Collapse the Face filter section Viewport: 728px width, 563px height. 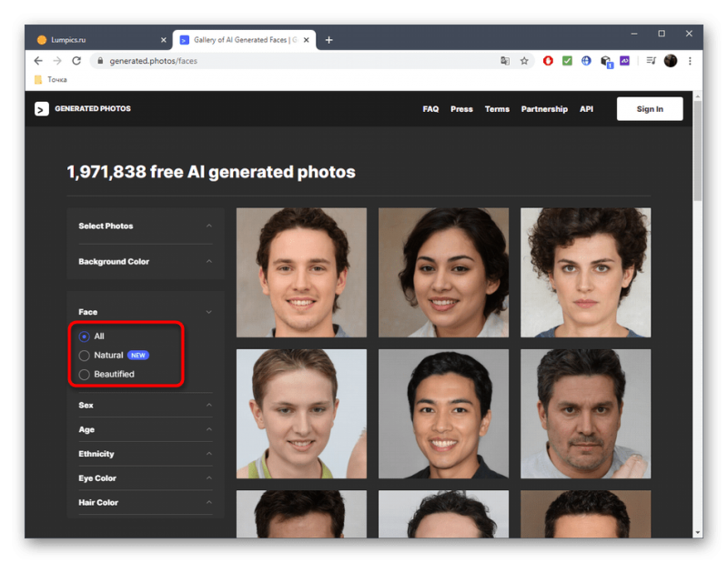point(146,312)
